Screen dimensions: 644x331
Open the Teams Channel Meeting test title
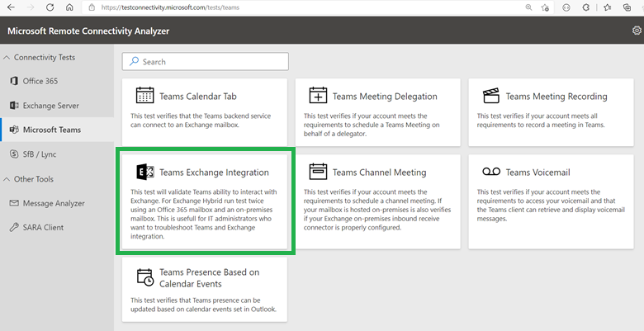click(x=380, y=173)
